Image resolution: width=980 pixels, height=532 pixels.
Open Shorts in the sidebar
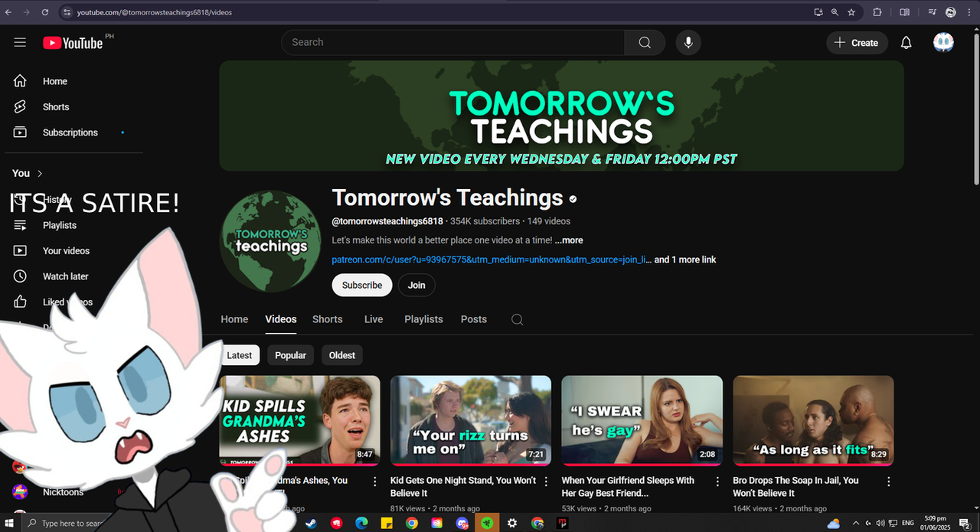(56, 107)
